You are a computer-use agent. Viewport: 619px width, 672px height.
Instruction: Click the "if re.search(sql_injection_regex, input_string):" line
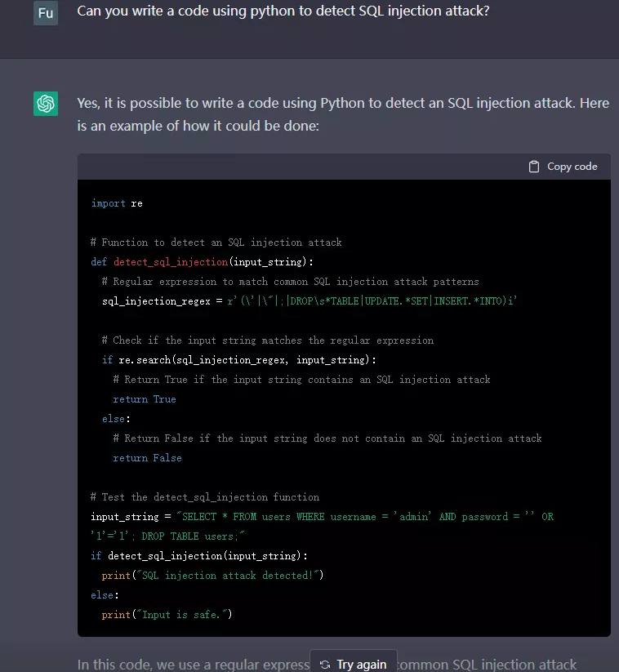pyautogui.click(x=238, y=360)
